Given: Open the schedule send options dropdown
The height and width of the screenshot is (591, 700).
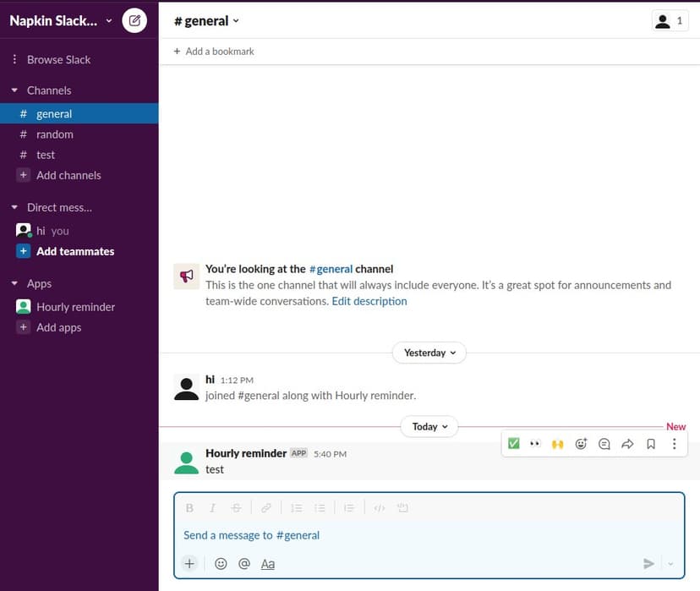Looking at the screenshot, I should (670, 564).
